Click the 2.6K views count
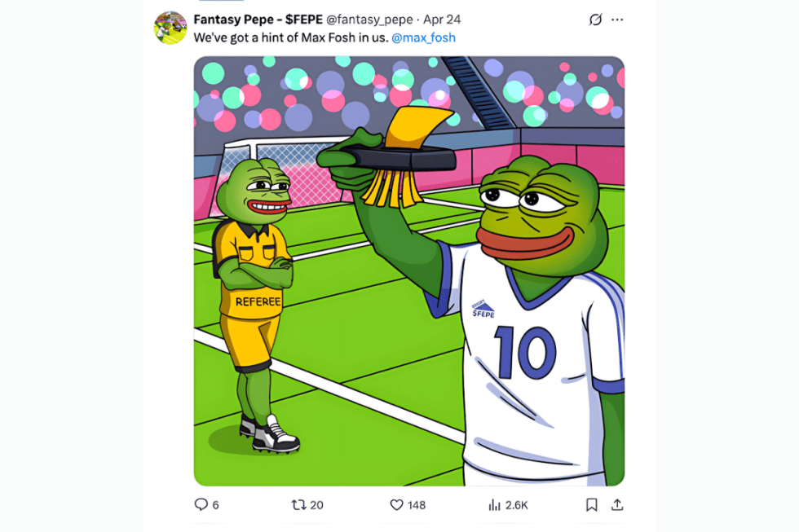Viewport: 799px width, 532px height. [x=516, y=505]
